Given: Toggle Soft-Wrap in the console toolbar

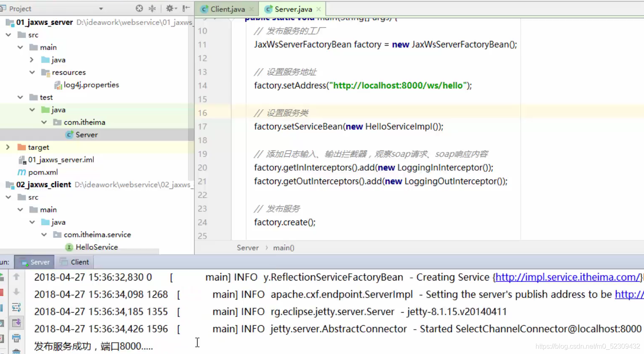Looking at the screenshot, I should [17, 307].
